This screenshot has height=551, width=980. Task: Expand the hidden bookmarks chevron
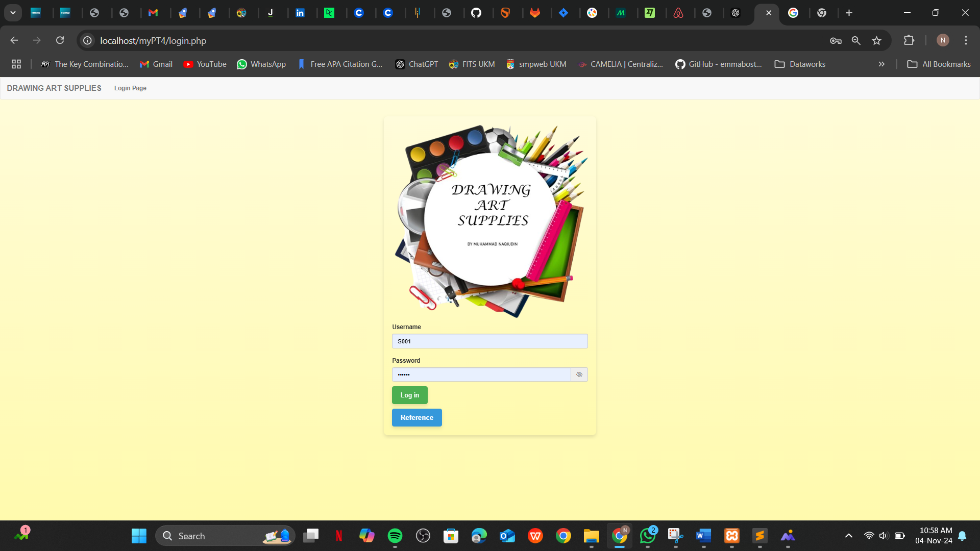click(x=881, y=64)
